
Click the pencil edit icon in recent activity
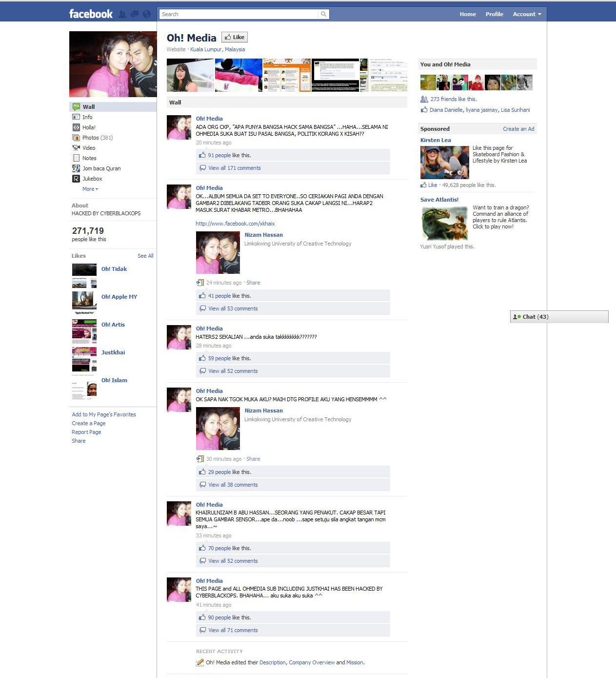(x=200, y=662)
